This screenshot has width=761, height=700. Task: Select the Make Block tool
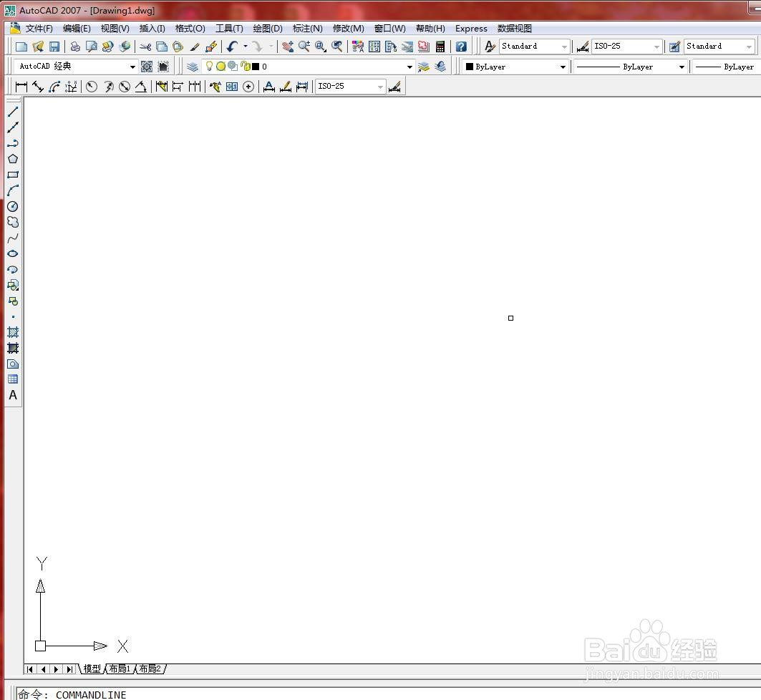click(13, 301)
